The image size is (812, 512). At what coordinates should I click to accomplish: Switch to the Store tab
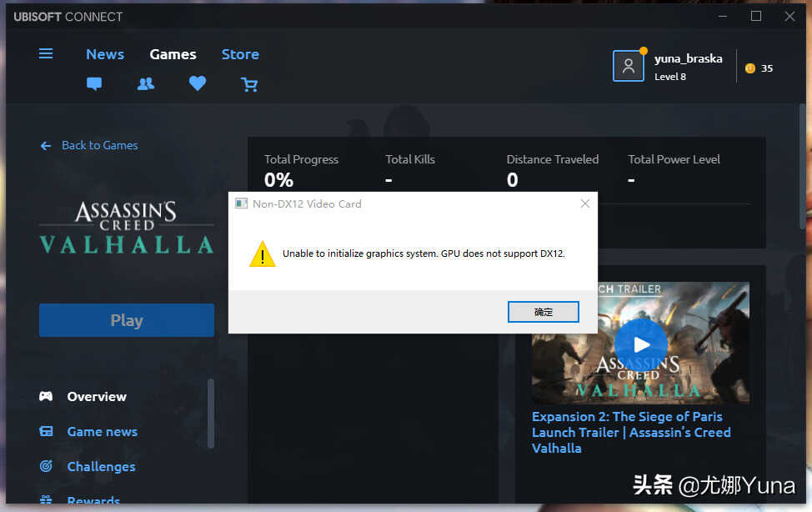point(240,54)
